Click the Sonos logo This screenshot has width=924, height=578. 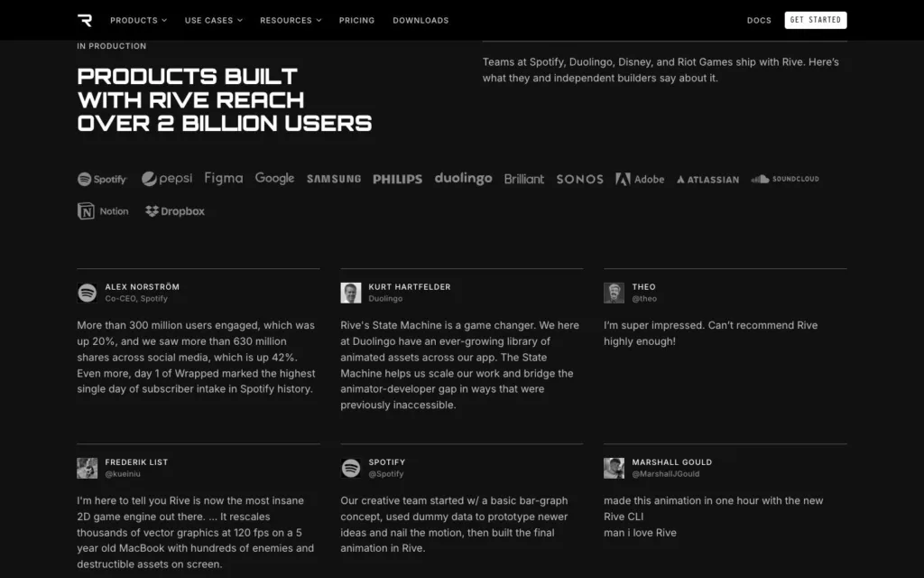580,179
